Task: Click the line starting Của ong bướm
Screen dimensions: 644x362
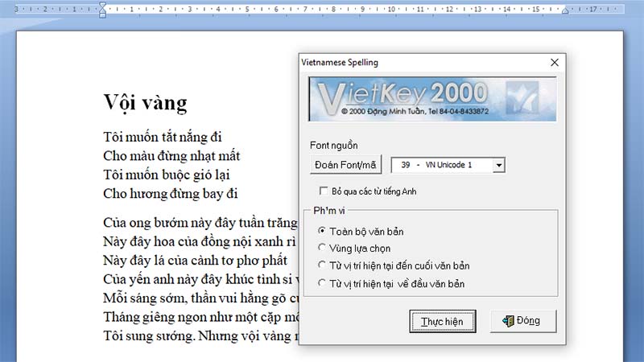Action: [x=200, y=223]
